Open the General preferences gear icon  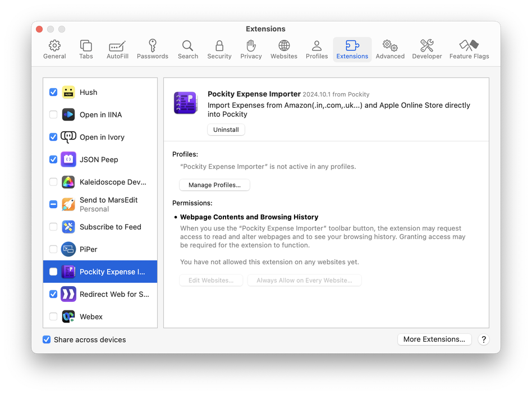tap(54, 45)
